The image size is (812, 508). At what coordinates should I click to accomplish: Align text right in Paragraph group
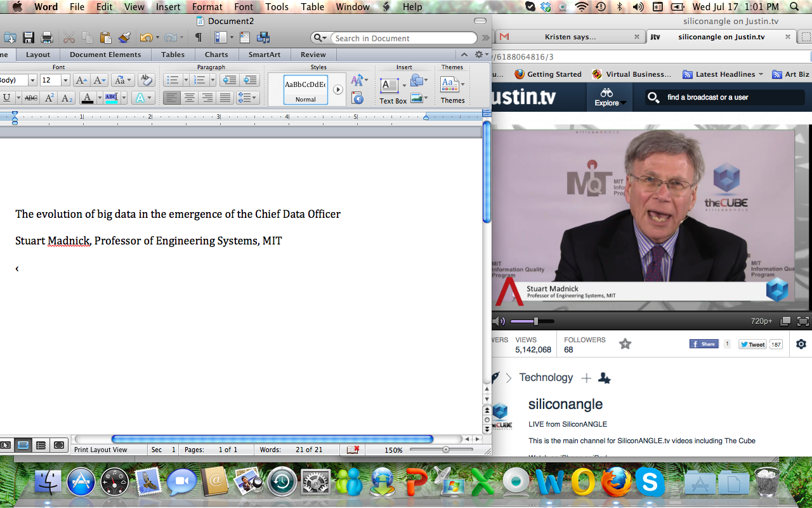(207, 98)
